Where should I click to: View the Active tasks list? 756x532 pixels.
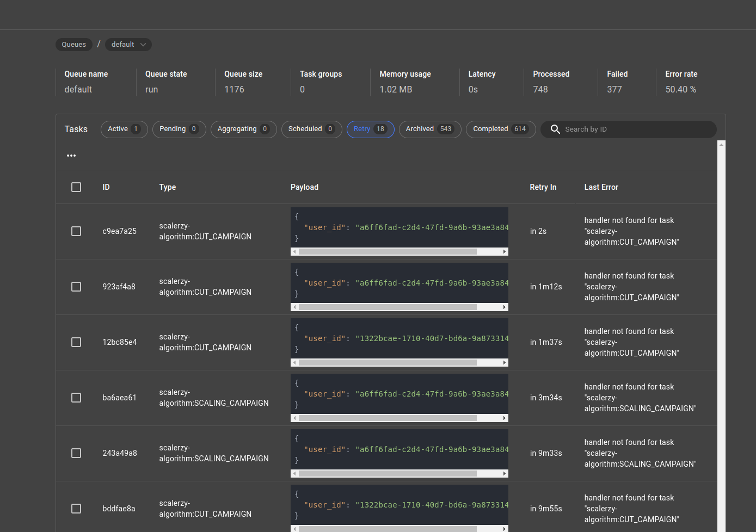point(124,129)
